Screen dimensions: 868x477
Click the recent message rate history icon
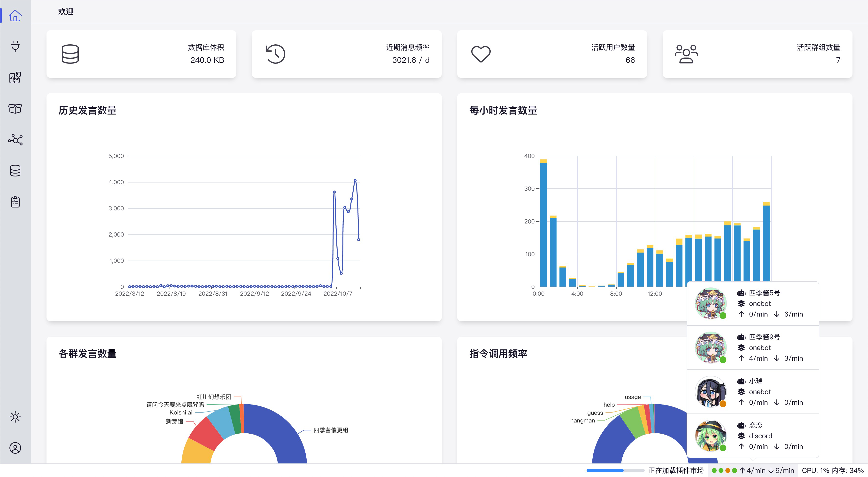[275, 54]
